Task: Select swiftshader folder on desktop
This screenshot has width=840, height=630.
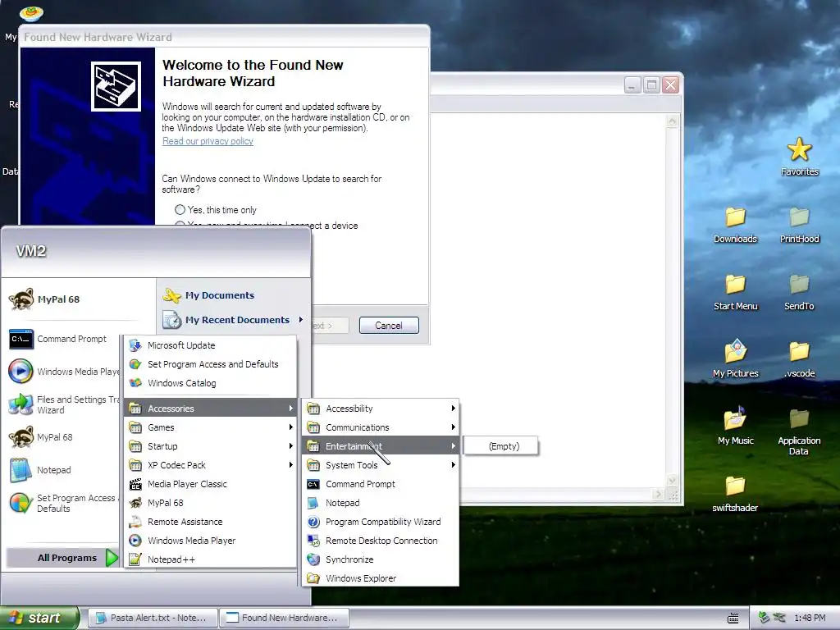Action: pyautogui.click(x=735, y=493)
